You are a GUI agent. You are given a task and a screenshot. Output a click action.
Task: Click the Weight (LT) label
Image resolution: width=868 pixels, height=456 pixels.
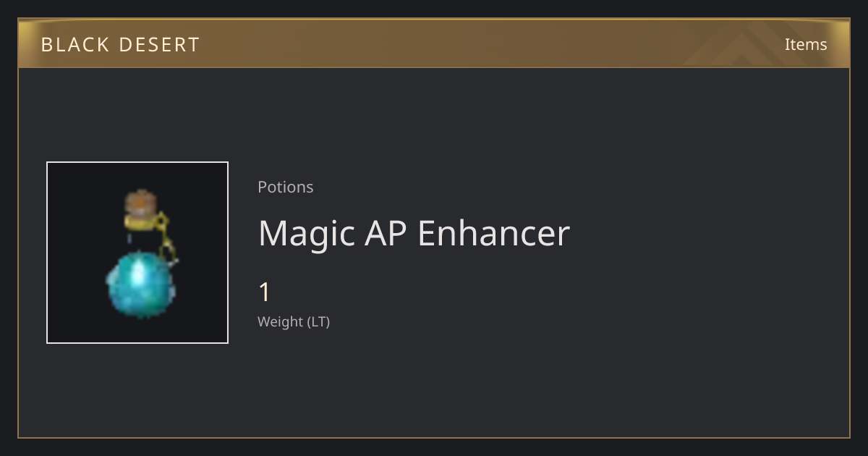point(294,322)
